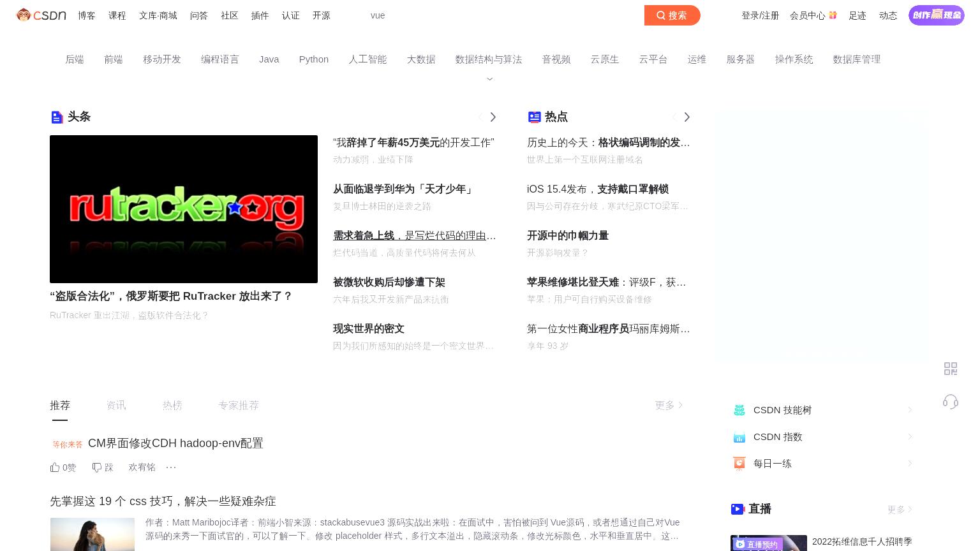Open the 会员中心 gift icon

point(833,15)
